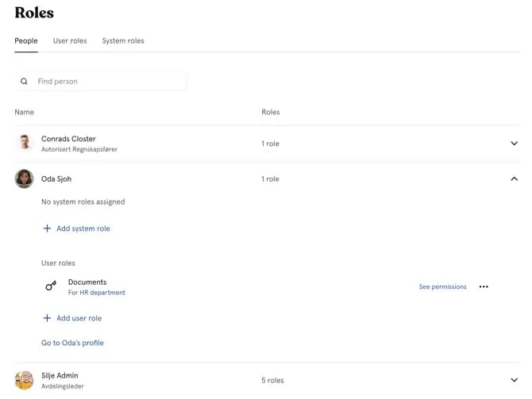This screenshot has height=399, width=532.
Task: Open the User roles tab
Action: pyautogui.click(x=70, y=41)
